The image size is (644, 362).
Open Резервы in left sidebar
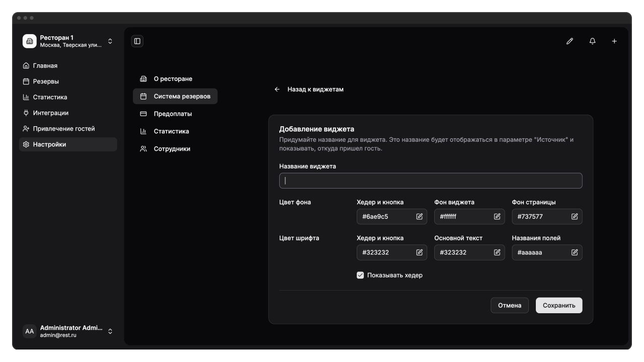click(46, 81)
